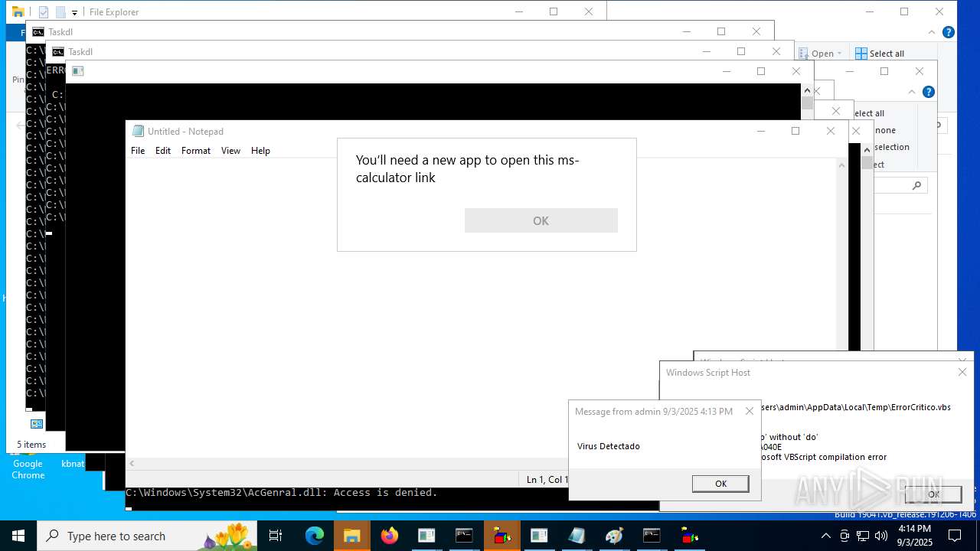
Task: Click the '5 items' status text in File Explorer
Action: (31, 445)
